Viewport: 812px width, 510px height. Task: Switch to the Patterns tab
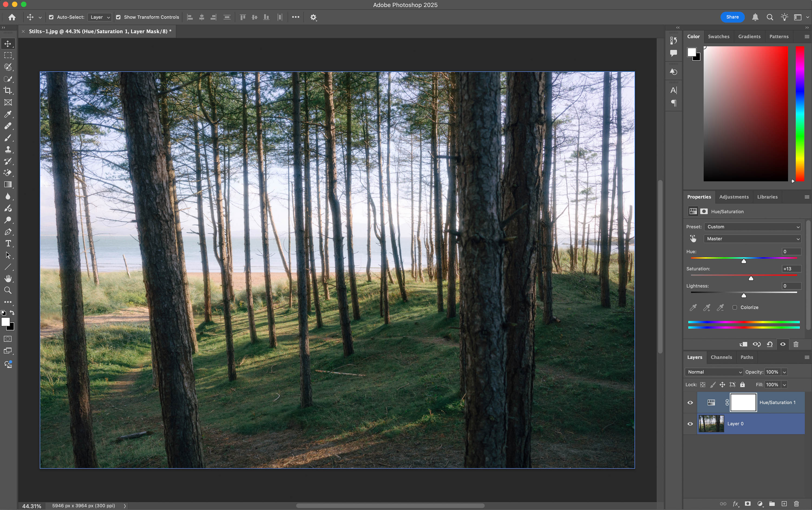pyautogui.click(x=779, y=36)
